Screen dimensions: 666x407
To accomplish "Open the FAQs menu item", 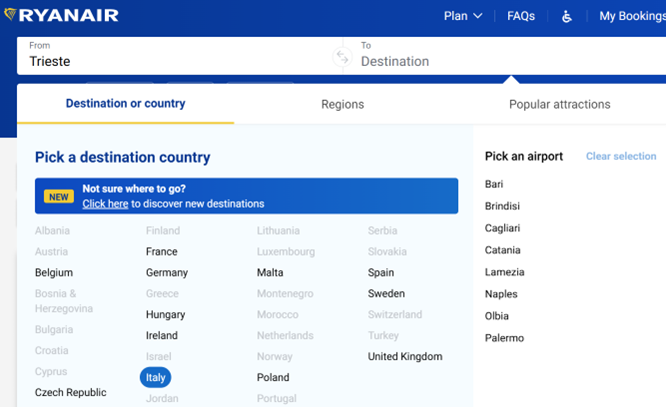I will pos(521,16).
